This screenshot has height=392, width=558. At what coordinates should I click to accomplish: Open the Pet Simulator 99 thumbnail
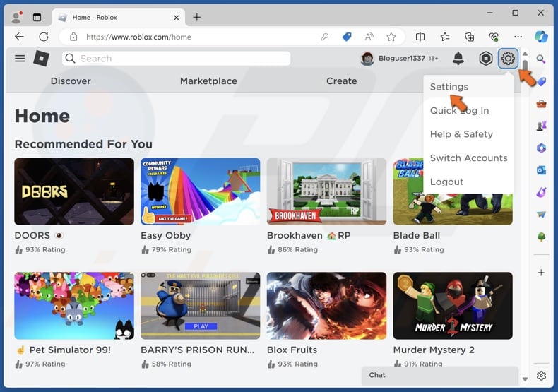click(74, 306)
